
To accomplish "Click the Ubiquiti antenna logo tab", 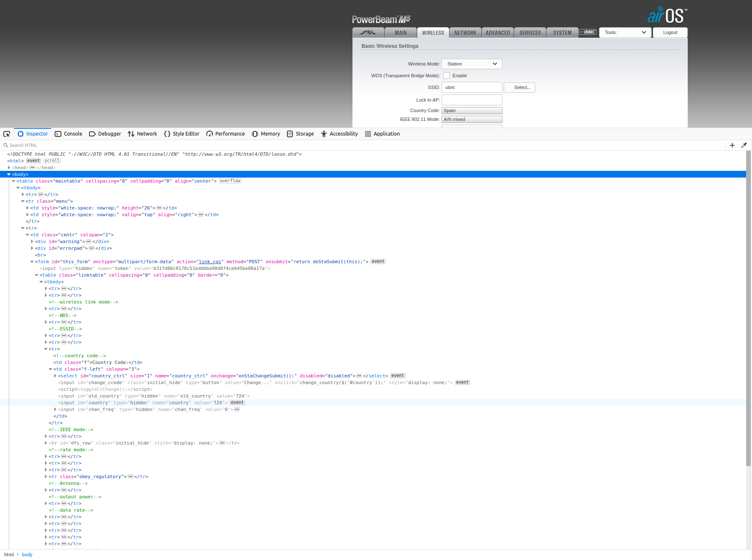I will tap(368, 32).
